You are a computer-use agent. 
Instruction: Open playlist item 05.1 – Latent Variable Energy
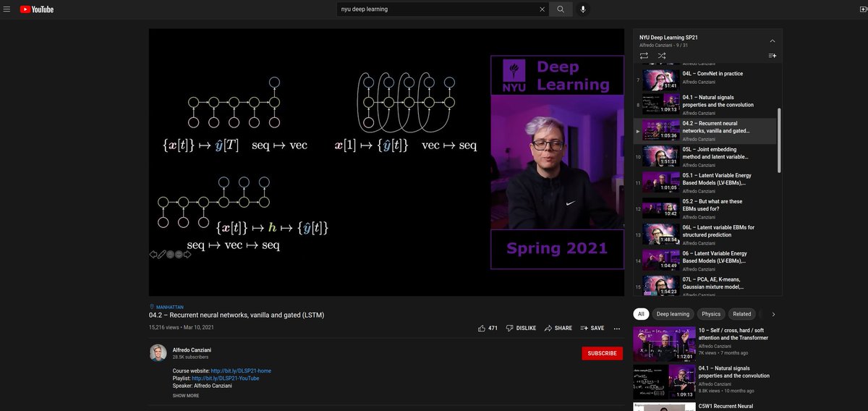pyautogui.click(x=705, y=182)
